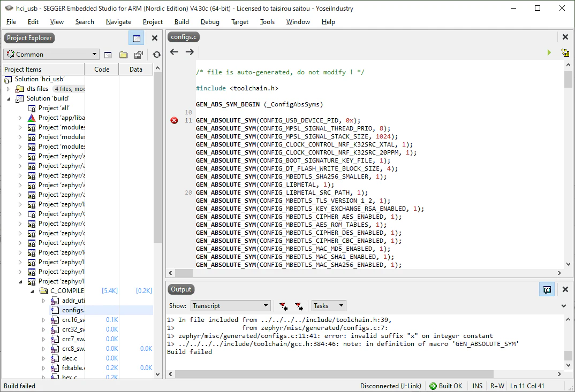The width and height of the screenshot is (575, 392).
Task: Expand the Output panel chevron at right
Action: coord(564,306)
